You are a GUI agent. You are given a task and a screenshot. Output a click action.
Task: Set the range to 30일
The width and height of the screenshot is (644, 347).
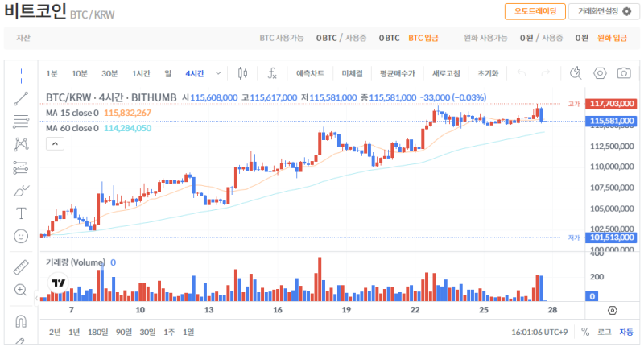tap(147, 332)
